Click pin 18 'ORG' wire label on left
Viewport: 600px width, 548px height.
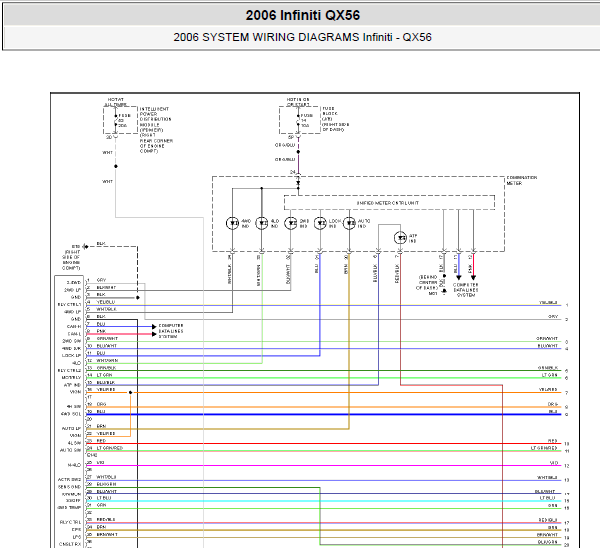pos(101,404)
